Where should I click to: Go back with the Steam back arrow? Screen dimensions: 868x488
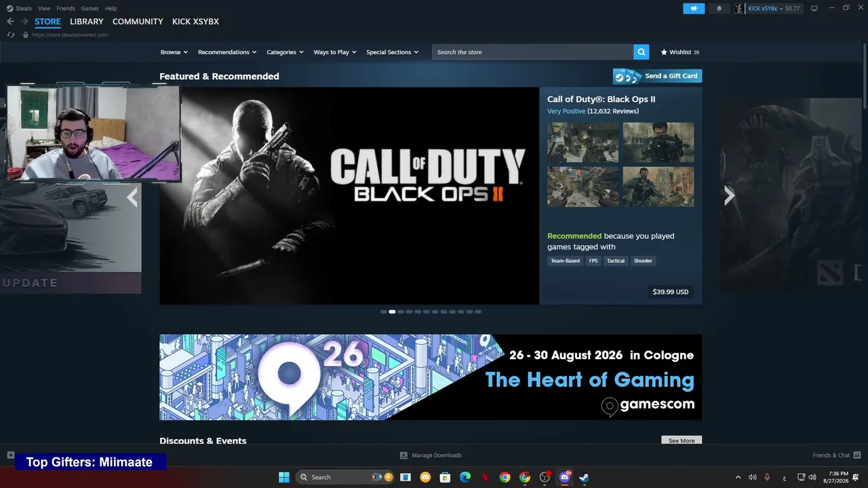point(10,22)
